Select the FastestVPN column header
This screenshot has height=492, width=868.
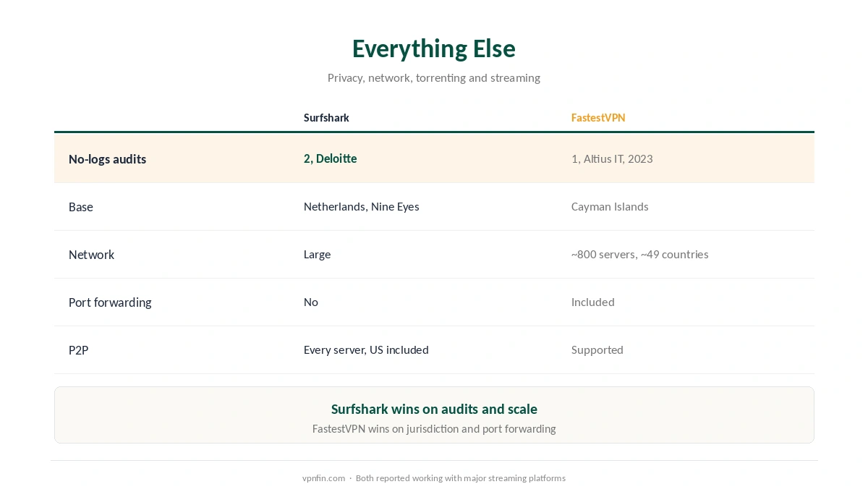[x=598, y=117]
